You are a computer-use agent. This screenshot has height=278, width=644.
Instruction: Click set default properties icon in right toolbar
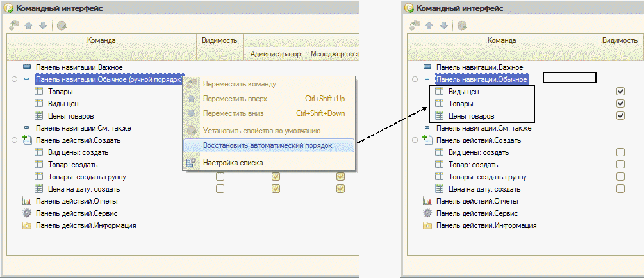tap(463, 26)
